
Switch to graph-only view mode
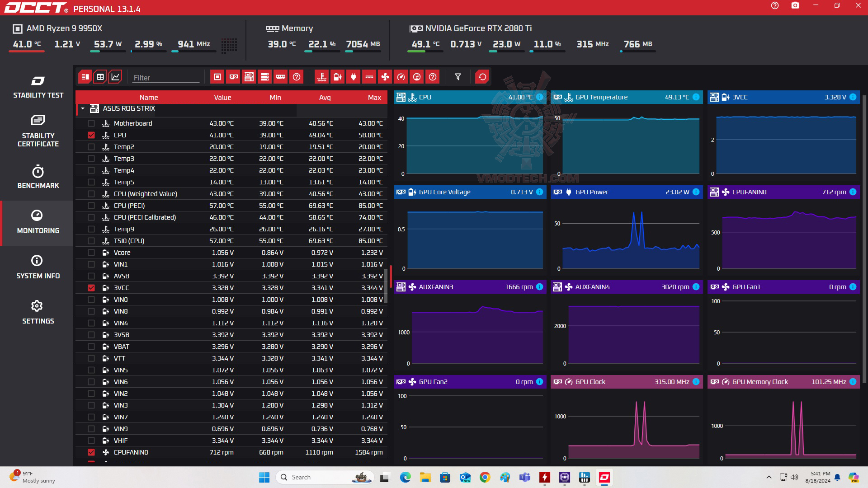[x=115, y=77]
